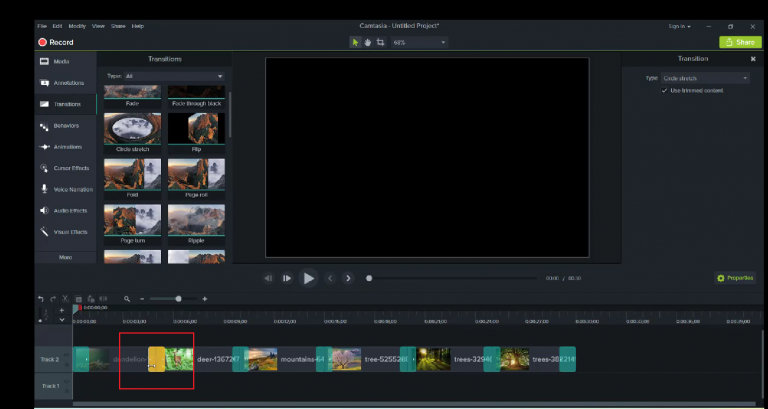Open transition Type All dropdown

click(174, 76)
